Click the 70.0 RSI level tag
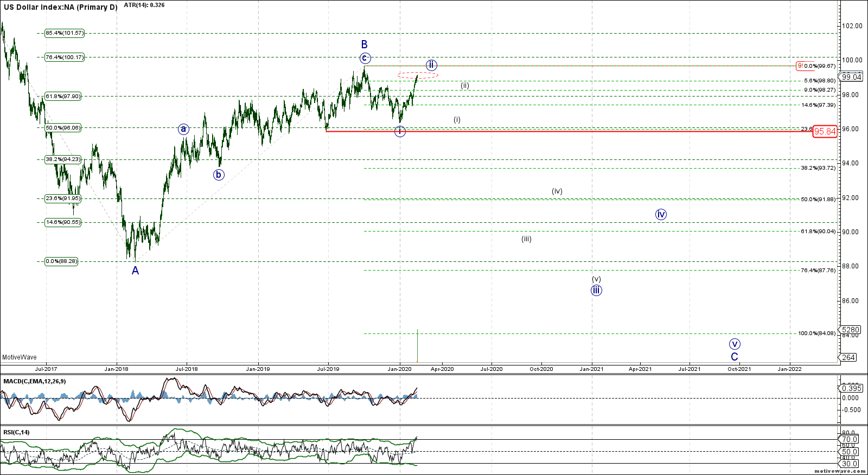This screenshot has height=475, width=868. (x=850, y=439)
